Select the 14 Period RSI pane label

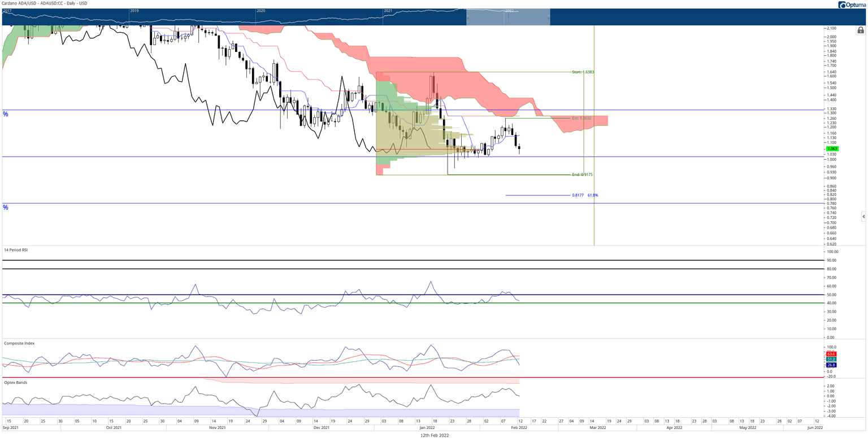pos(16,250)
